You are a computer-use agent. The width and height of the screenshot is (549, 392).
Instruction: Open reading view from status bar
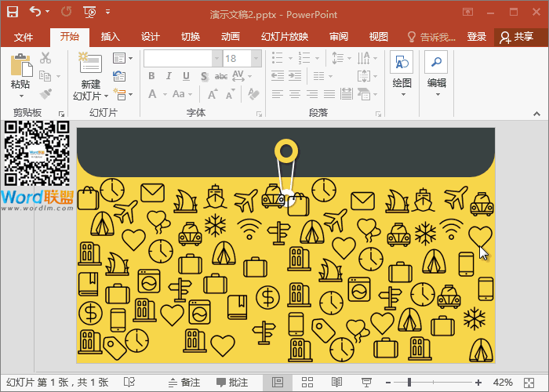[336, 383]
